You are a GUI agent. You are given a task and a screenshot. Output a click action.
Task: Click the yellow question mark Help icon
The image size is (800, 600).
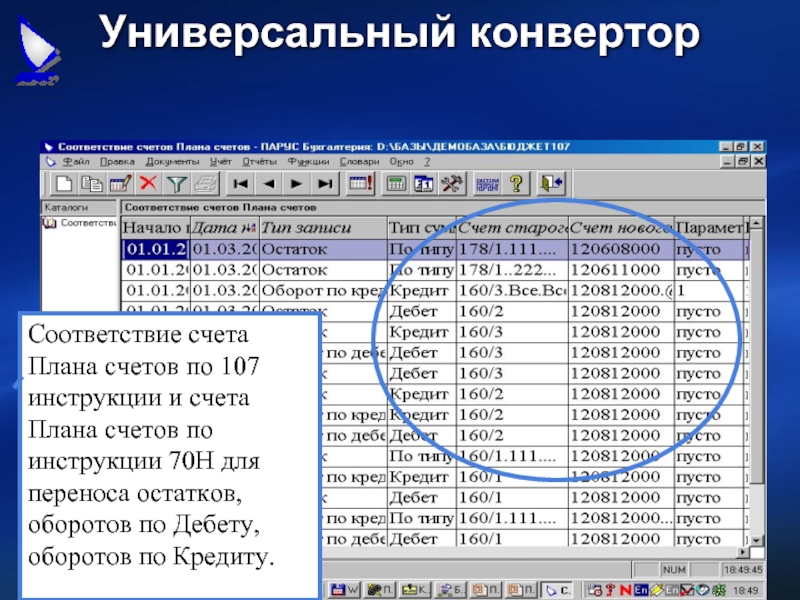(516, 183)
